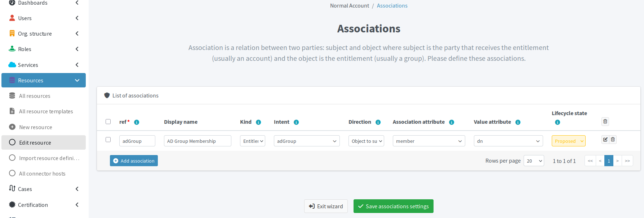The height and width of the screenshot is (218, 644).
Task: Go to the next page
Action: point(617,161)
